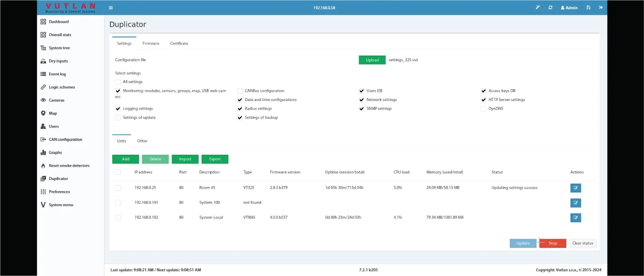Click the red Stop button
The image size is (644, 276).
[553, 243]
